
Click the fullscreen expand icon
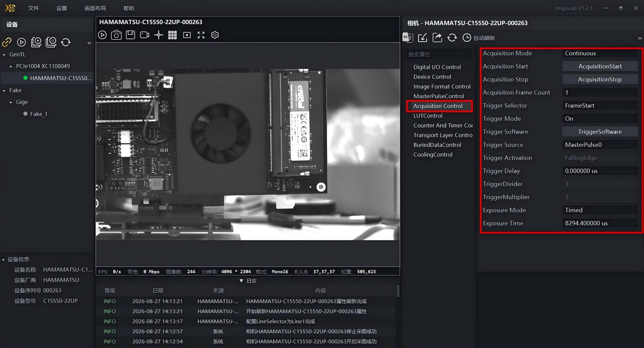click(x=201, y=35)
